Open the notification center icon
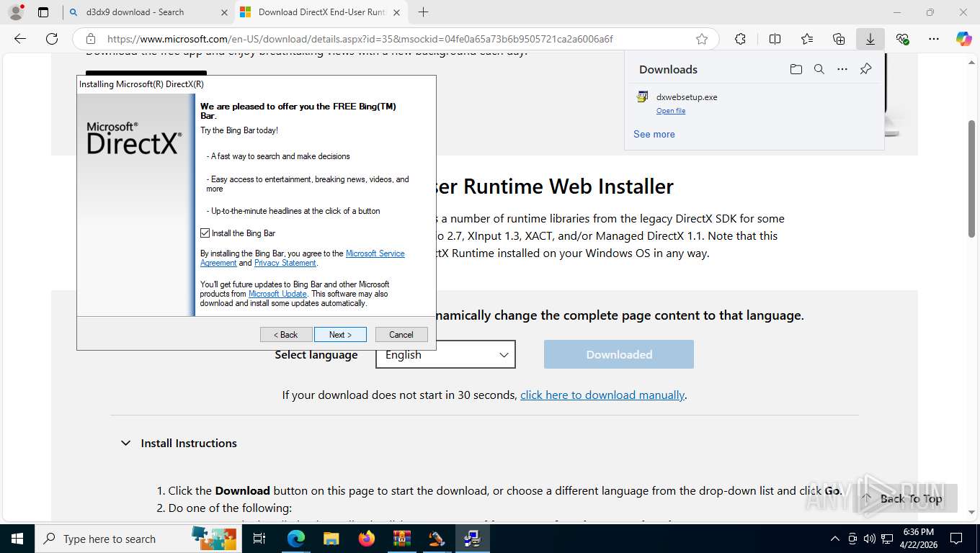 pyautogui.click(x=956, y=539)
